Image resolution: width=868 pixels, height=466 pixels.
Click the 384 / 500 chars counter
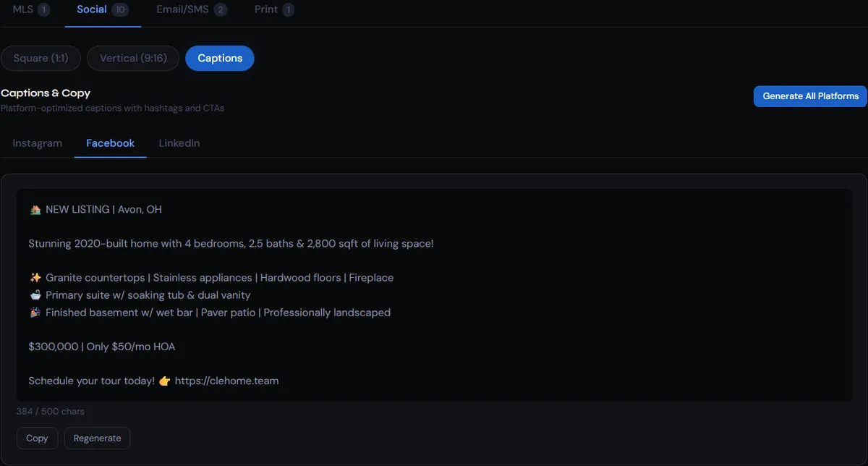coord(51,411)
